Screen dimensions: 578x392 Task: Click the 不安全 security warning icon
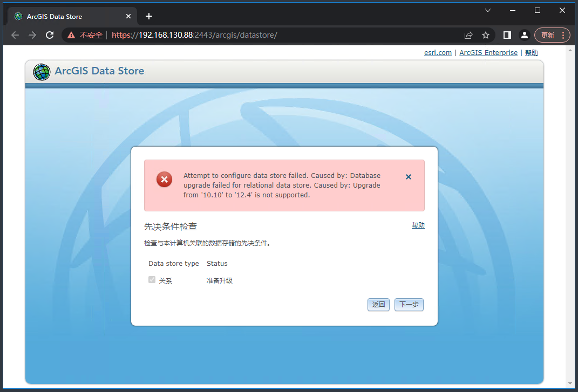click(71, 35)
